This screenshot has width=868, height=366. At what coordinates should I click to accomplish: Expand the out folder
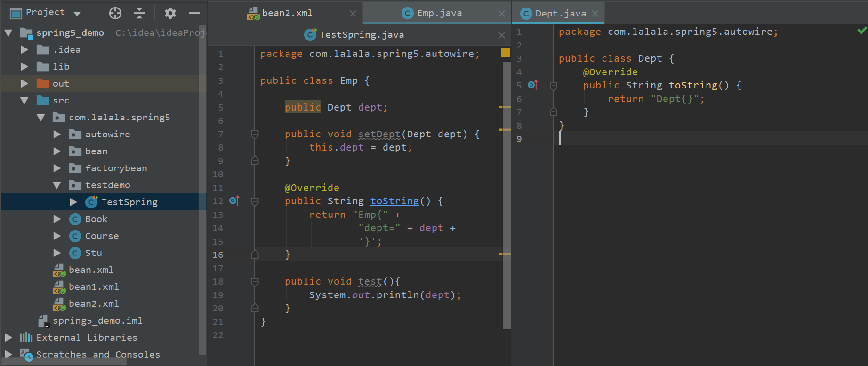point(25,83)
